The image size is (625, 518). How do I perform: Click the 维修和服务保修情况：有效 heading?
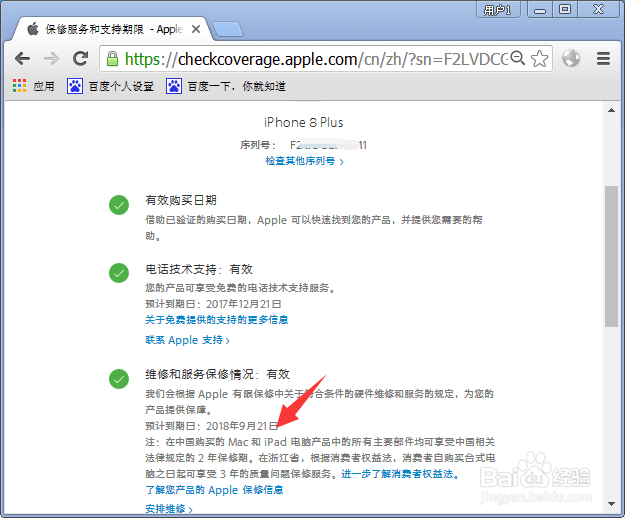pos(218,374)
